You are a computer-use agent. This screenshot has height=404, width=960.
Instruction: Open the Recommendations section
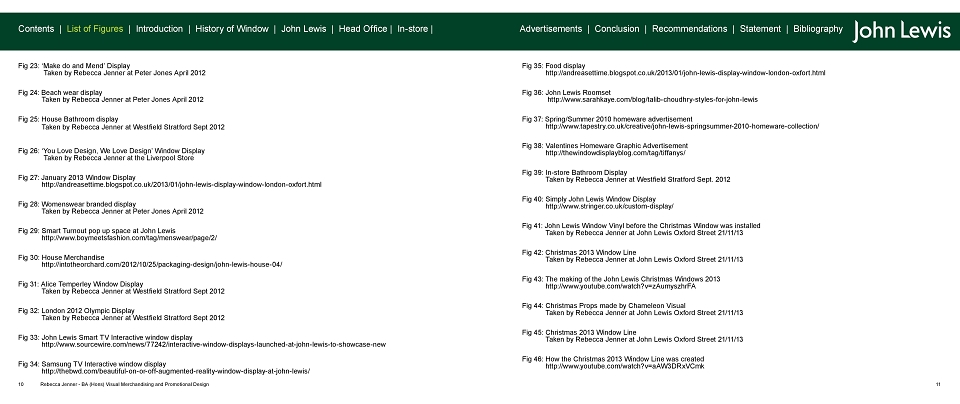click(689, 29)
